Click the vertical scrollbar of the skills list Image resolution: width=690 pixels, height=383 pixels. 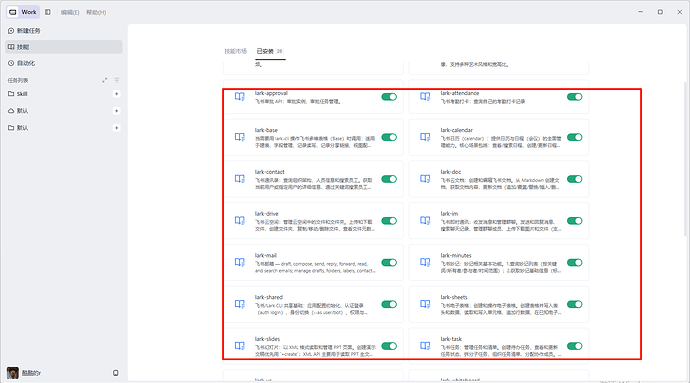685,159
